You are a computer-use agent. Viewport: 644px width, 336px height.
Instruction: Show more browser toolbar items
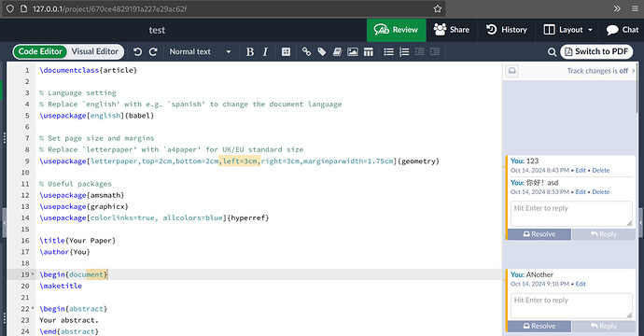pos(617,8)
